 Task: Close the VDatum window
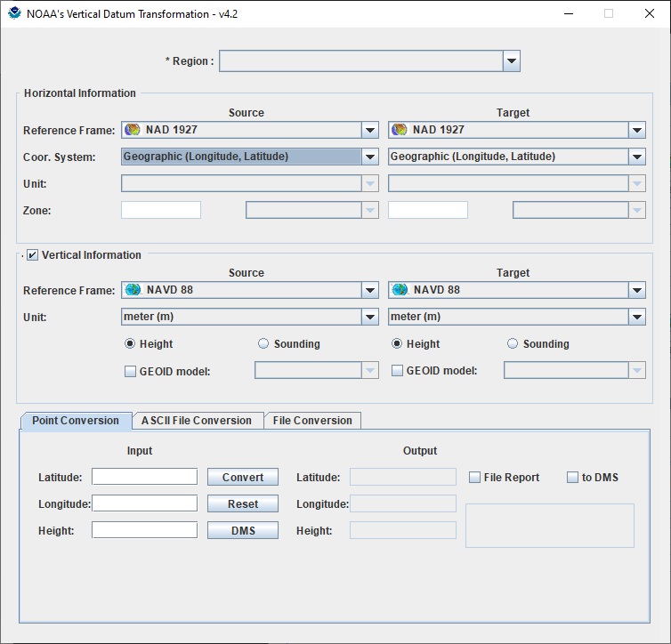point(649,13)
